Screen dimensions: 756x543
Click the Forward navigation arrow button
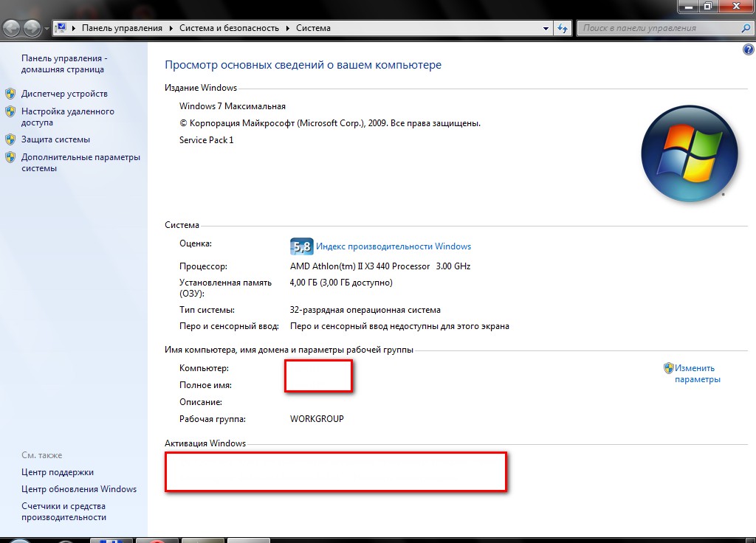pyautogui.click(x=32, y=29)
